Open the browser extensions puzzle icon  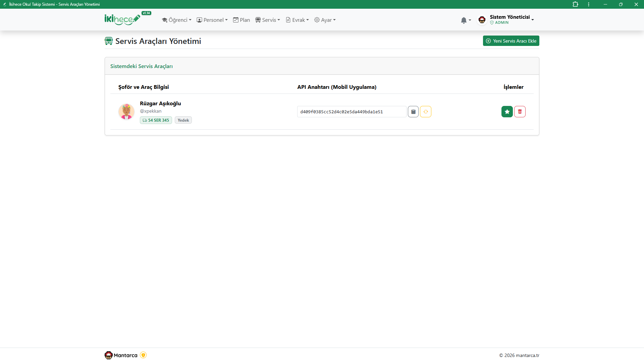(x=576, y=4)
